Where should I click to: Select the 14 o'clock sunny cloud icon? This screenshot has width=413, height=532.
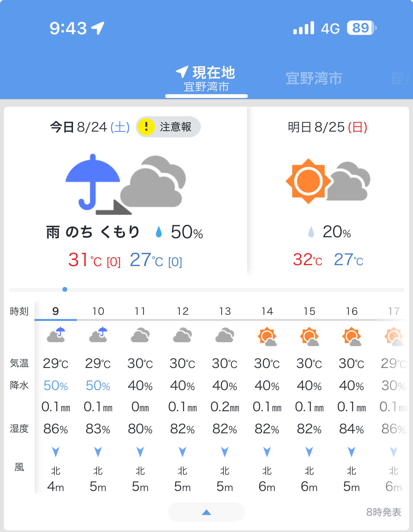[x=267, y=337]
